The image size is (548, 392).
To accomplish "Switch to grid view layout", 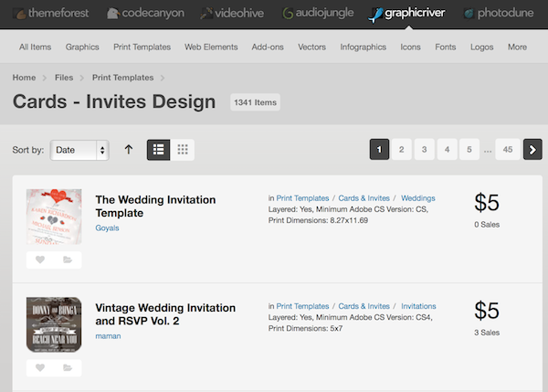I will 183,149.
